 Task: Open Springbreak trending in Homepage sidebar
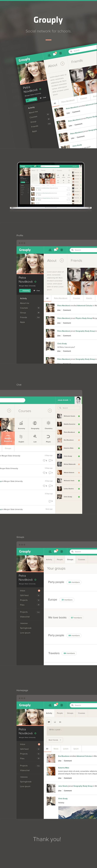click(26, 782)
